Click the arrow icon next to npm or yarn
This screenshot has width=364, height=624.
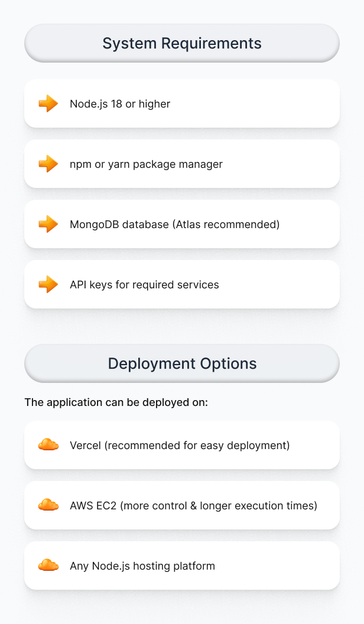tap(48, 164)
